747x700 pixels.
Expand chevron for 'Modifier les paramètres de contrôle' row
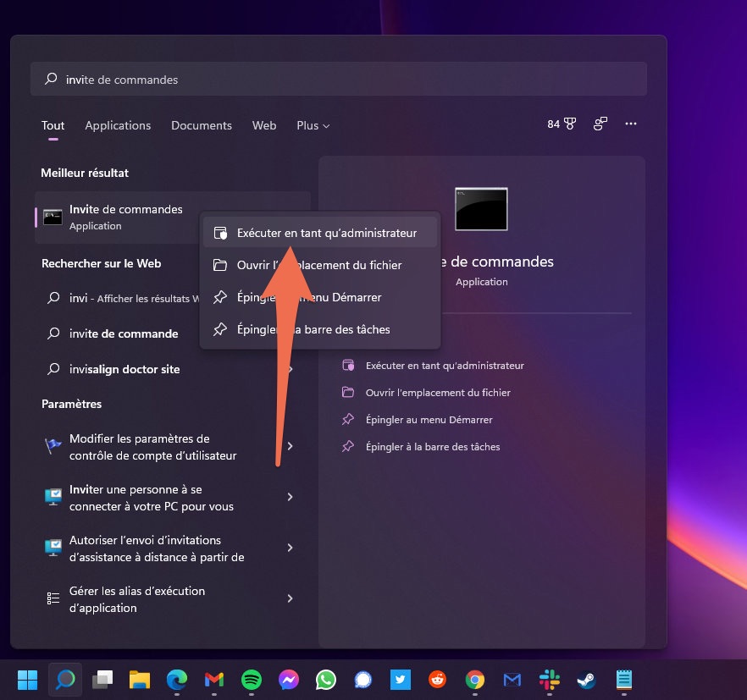coord(290,446)
